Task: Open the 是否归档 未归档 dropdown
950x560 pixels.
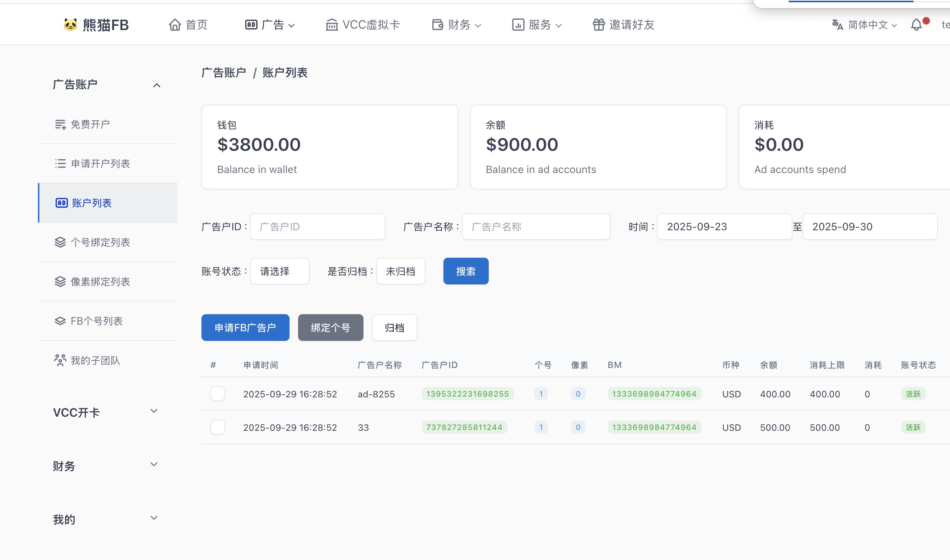Action: pos(400,271)
